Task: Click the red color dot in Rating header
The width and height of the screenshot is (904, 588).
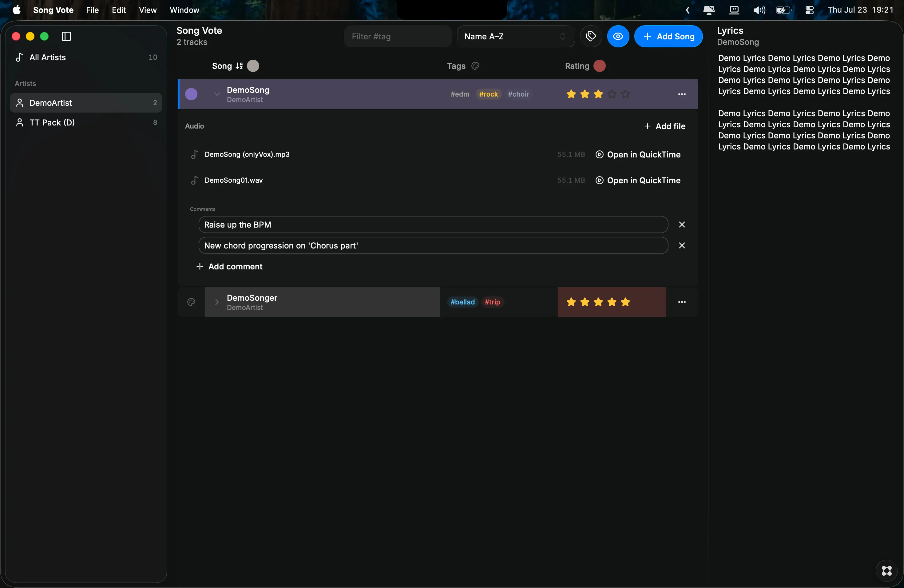Action: coord(599,66)
